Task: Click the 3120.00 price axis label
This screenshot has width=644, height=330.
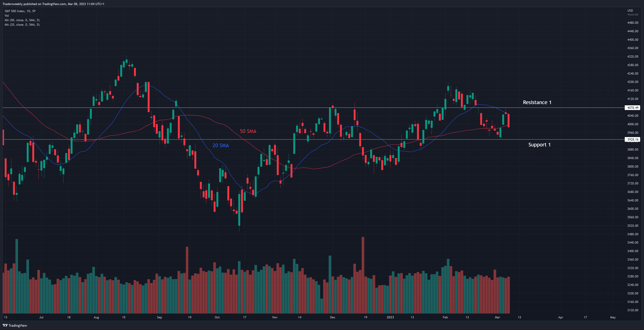Action: pos(633,310)
